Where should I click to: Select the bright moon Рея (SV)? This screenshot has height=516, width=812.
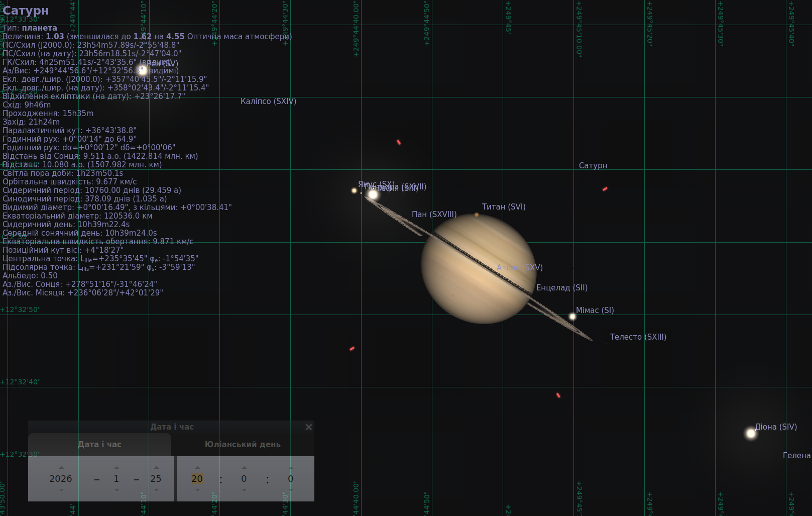(143, 70)
